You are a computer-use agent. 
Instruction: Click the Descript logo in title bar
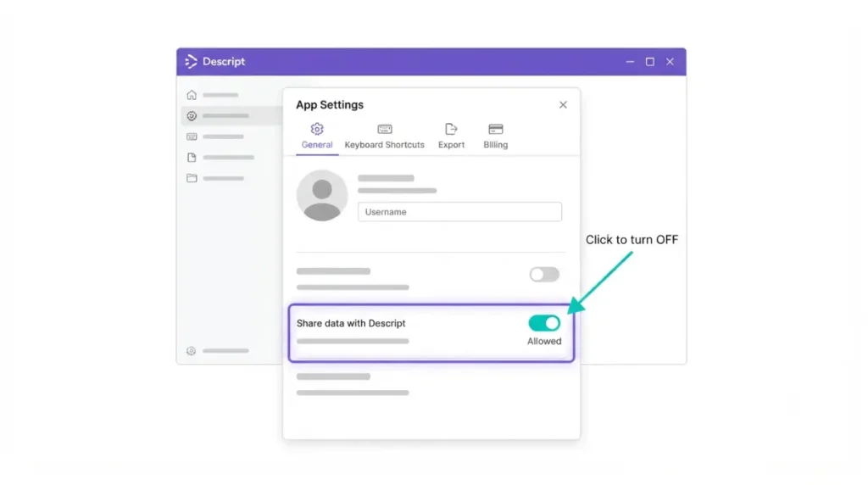[191, 61]
